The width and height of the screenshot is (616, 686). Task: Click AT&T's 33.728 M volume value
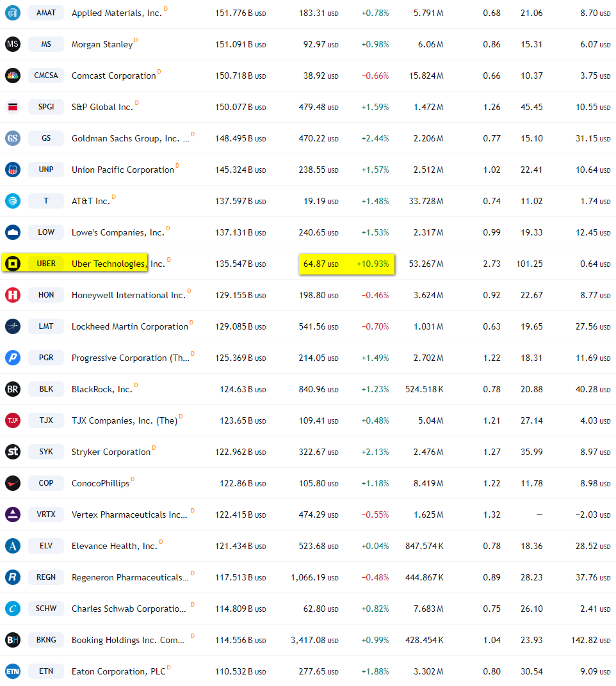pyautogui.click(x=426, y=201)
